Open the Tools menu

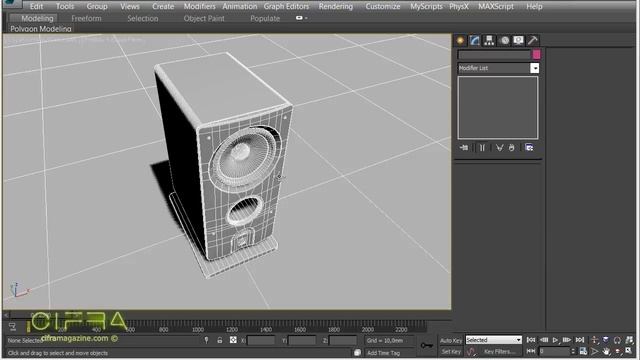click(65, 7)
